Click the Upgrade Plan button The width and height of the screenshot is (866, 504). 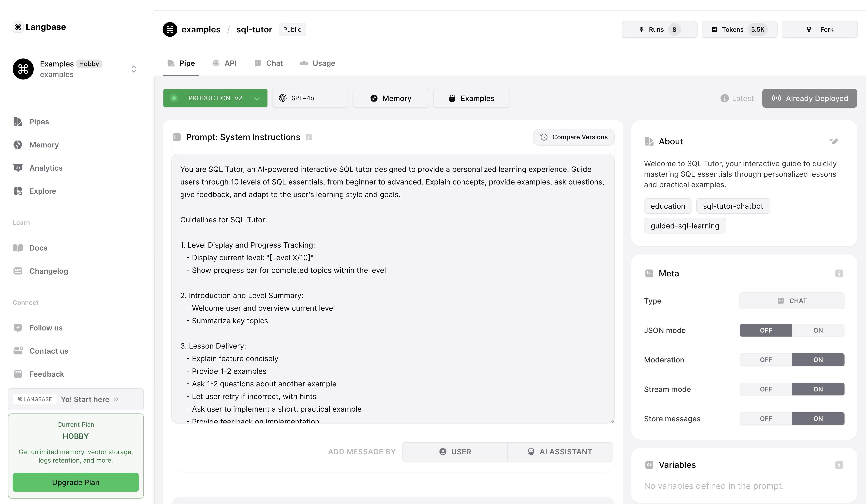(x=76, y=482)
